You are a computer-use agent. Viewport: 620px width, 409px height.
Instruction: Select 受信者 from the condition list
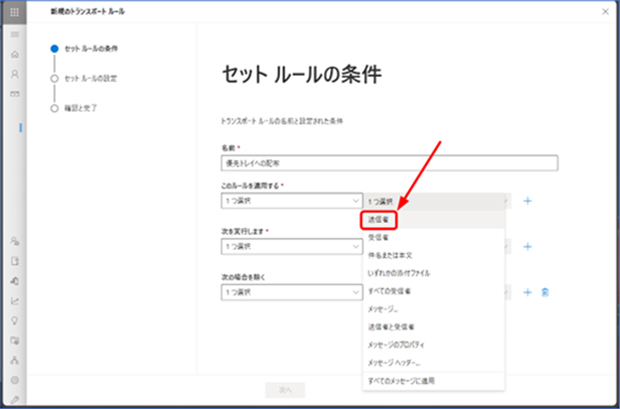tap(434, 237)
